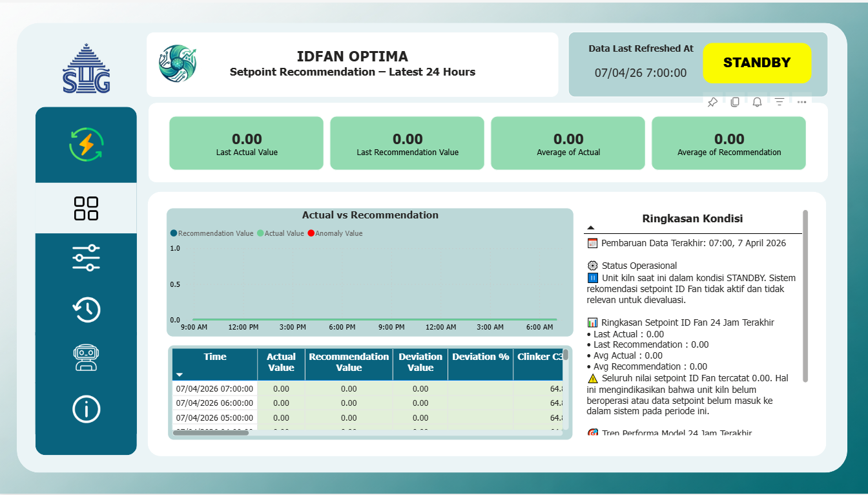
Task: Select the Average of Actual card
Action: (568, 143)
